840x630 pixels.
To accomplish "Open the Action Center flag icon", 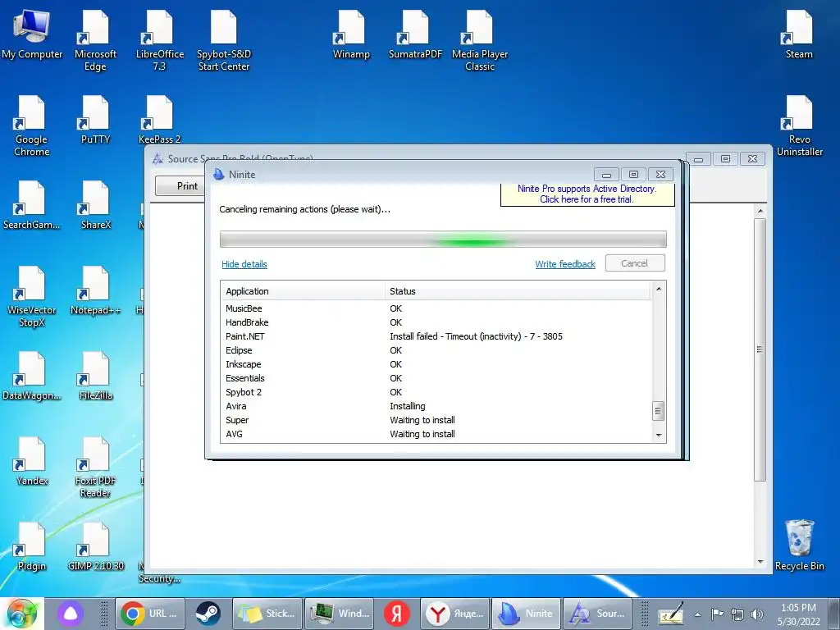I will (x=717, y=614).
